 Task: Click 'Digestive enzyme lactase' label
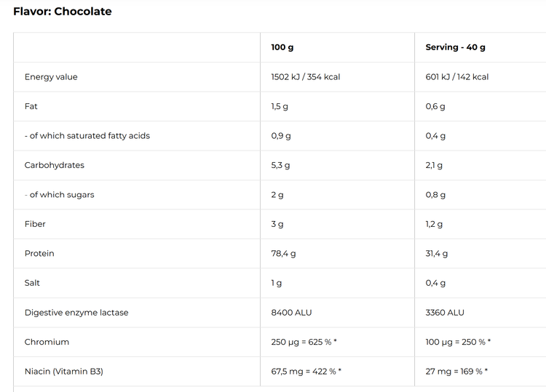76,313
